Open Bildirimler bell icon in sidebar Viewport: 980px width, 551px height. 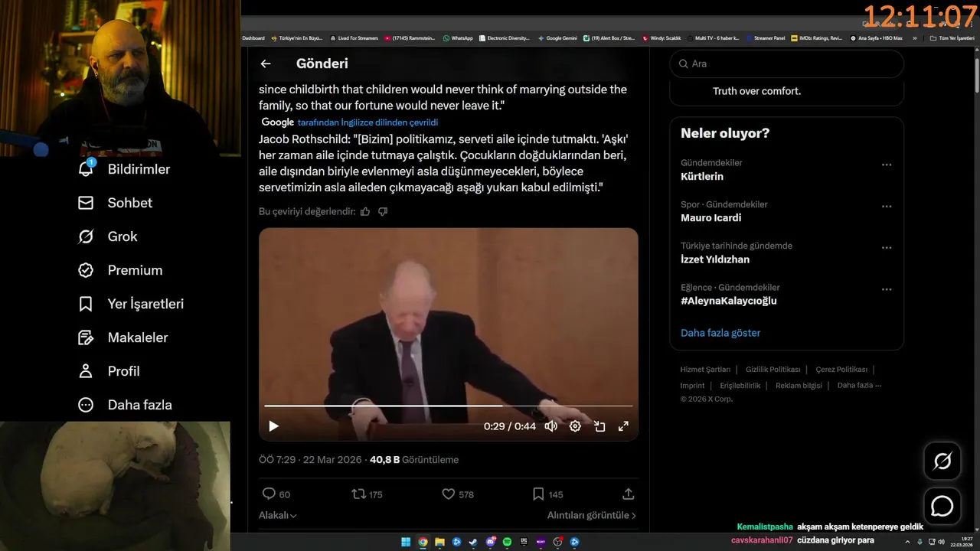86,169
